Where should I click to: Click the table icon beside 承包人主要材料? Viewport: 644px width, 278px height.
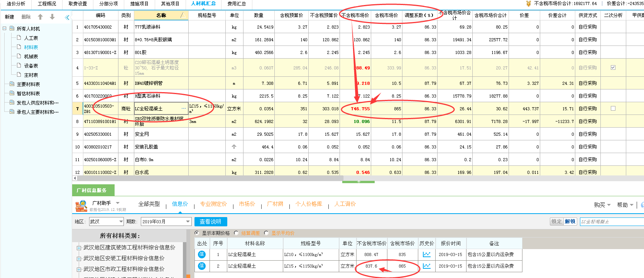(12, 112)
